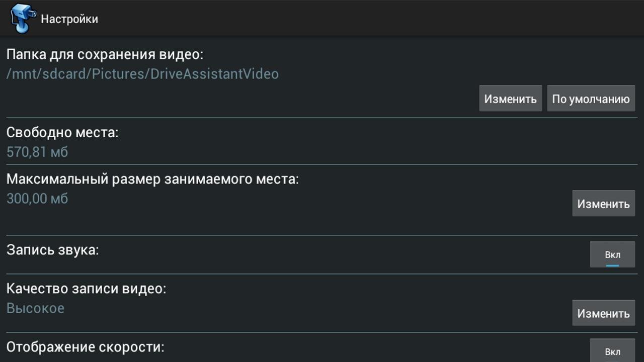
Task: Click the Свободно места label
Action: (x=62, y=133)
